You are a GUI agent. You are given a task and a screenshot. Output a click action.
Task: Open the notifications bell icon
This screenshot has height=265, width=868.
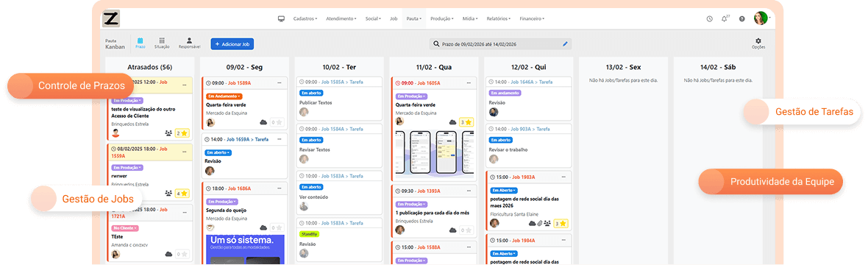coord(725,18)
